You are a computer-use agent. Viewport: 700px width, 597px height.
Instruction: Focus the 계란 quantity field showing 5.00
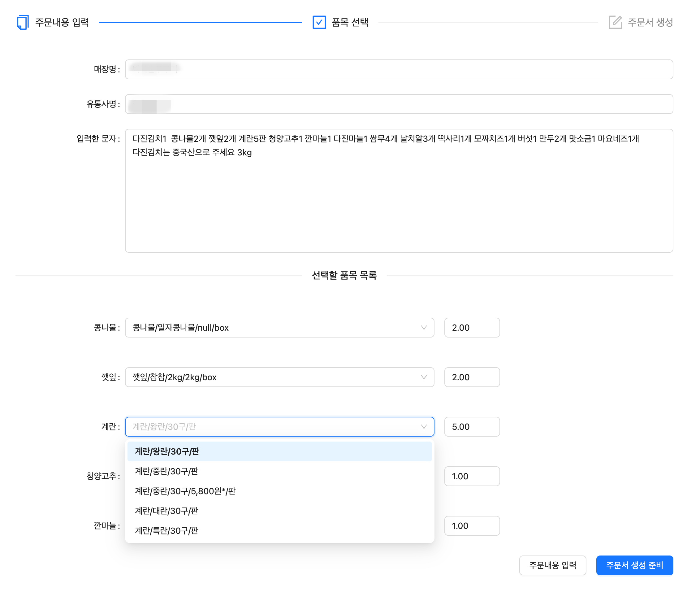[472, 427]
